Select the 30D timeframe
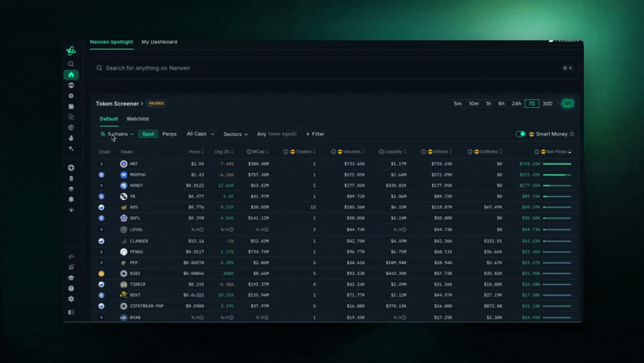 tap(547, 104)
